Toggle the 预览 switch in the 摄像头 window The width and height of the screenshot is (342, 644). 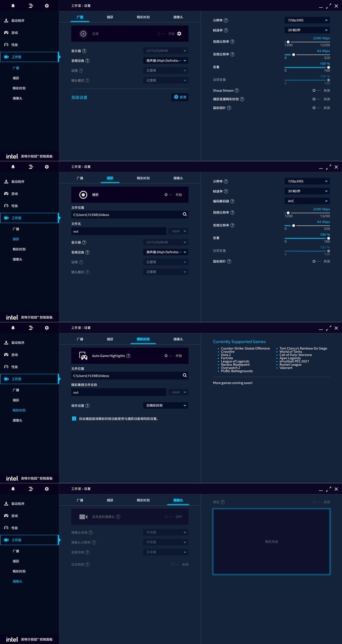click(317, 502)
